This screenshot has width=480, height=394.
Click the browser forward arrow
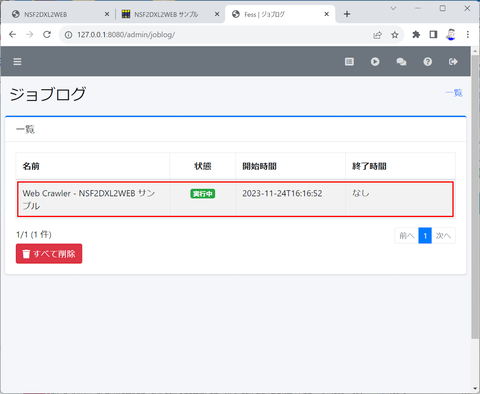[30, 34]
